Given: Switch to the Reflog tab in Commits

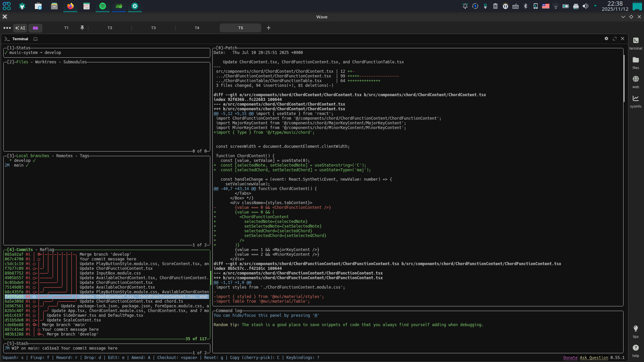Looking at the screenshot, I should (x=47, y=250).
